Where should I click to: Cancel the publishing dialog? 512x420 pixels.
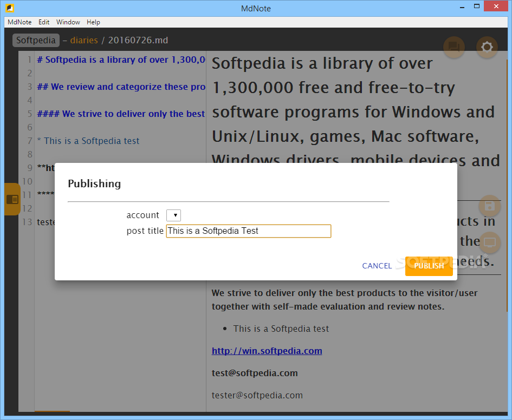[377, 266]
